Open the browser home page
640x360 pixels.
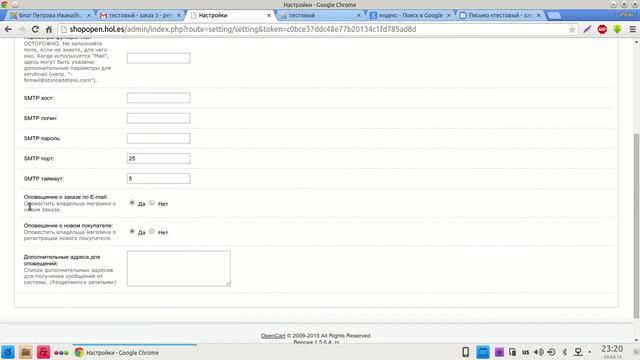coord(49,29)
